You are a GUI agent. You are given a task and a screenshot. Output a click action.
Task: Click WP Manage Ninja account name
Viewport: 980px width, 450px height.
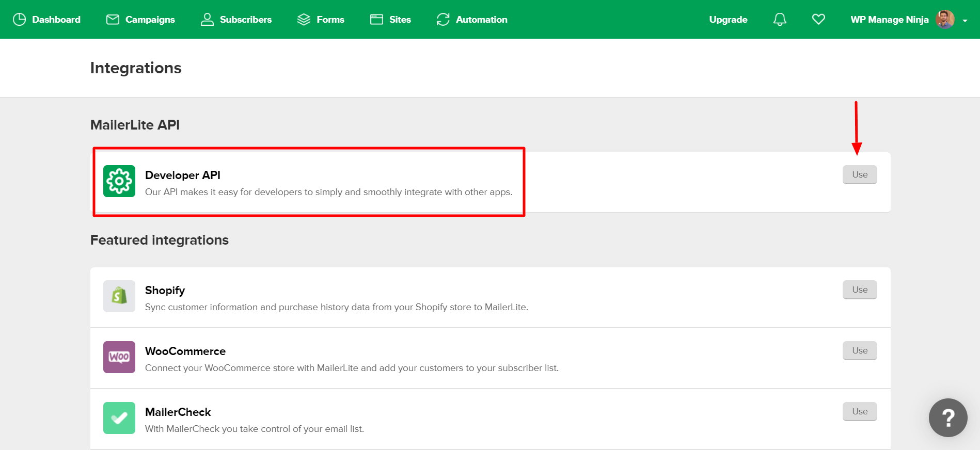(890, 20)
